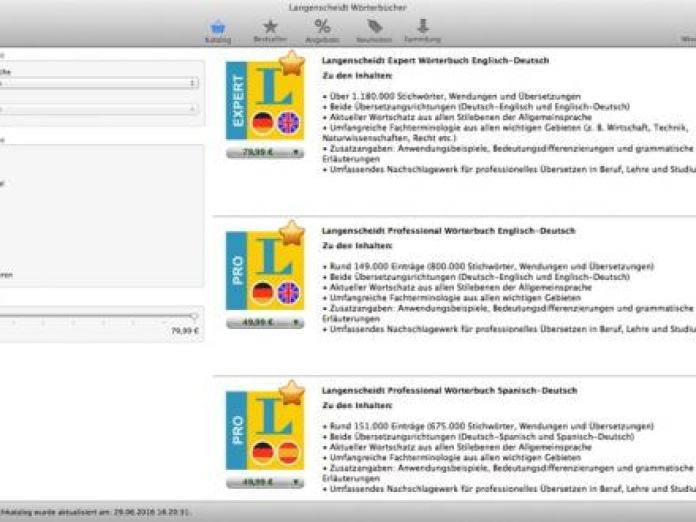
Task: Open the Neuheiten tag tab
Action: 374,31
